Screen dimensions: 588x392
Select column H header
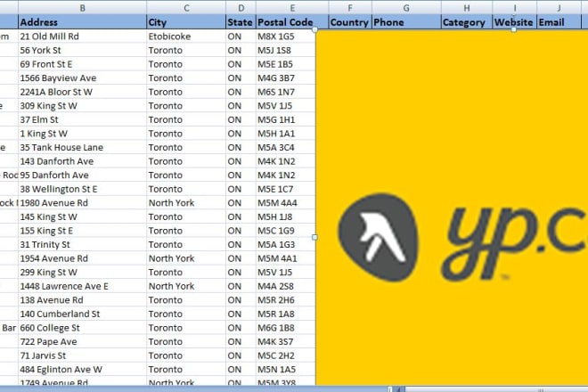[x=467, y=7]
